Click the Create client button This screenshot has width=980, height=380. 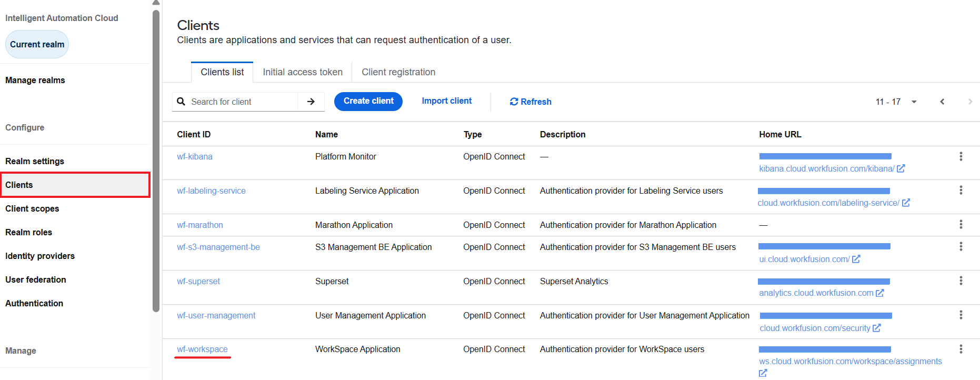click(368, 101)
